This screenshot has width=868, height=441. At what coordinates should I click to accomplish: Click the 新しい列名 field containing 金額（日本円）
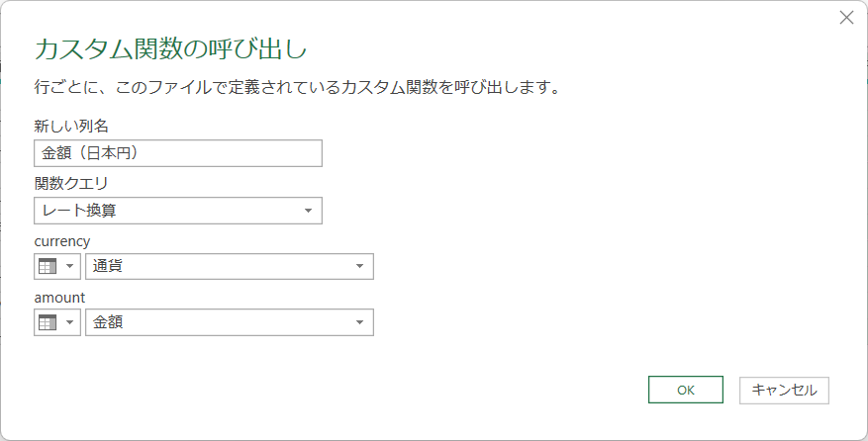177,153
